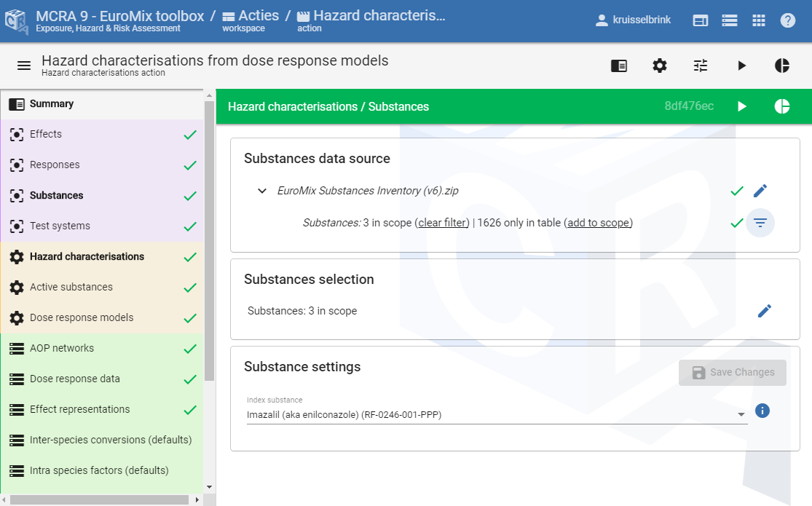This screenshot has width=812, height=506.
Task: Run the Substances module with the green play icon
Action: (741, 106)
